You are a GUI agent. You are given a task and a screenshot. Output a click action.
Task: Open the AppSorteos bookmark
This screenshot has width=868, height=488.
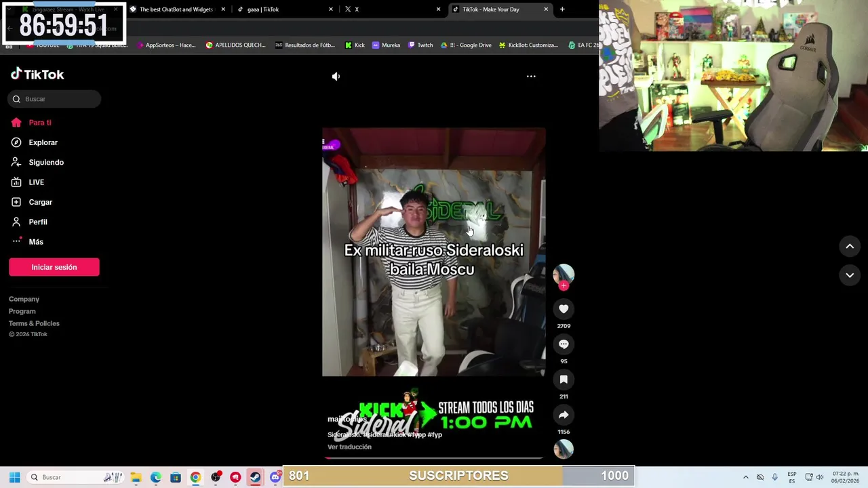pyautogui.click(x=166, y=45)
